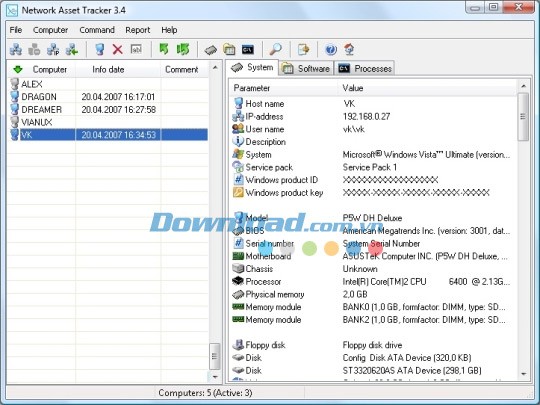This screenshot has width=540, height=405.
Task: Click the Floppy disk icon in list
Action: [238, 344]
